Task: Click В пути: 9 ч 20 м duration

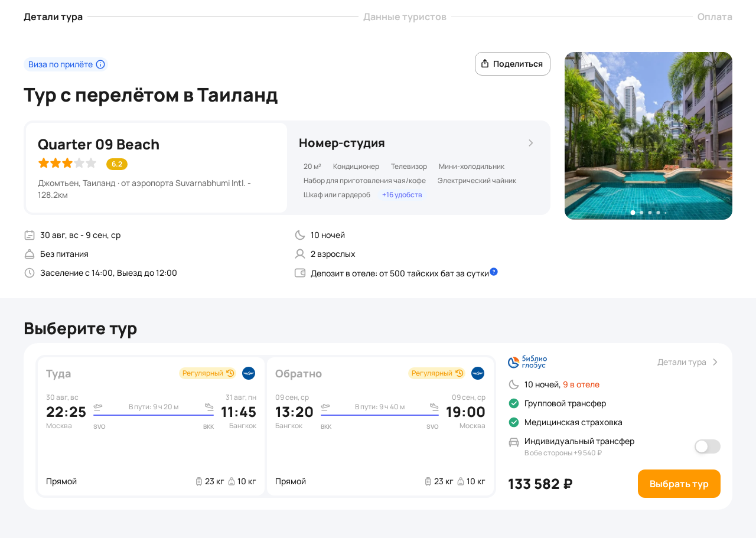Action: [154, 407]
